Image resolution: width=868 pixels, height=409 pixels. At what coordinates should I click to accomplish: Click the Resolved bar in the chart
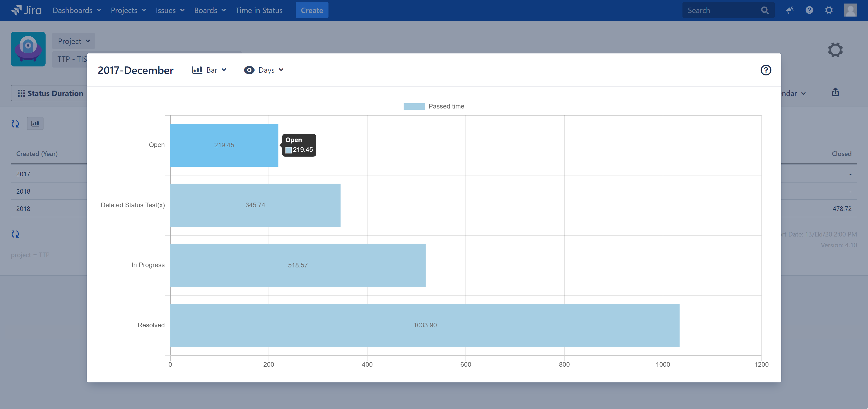pos(425,325)
